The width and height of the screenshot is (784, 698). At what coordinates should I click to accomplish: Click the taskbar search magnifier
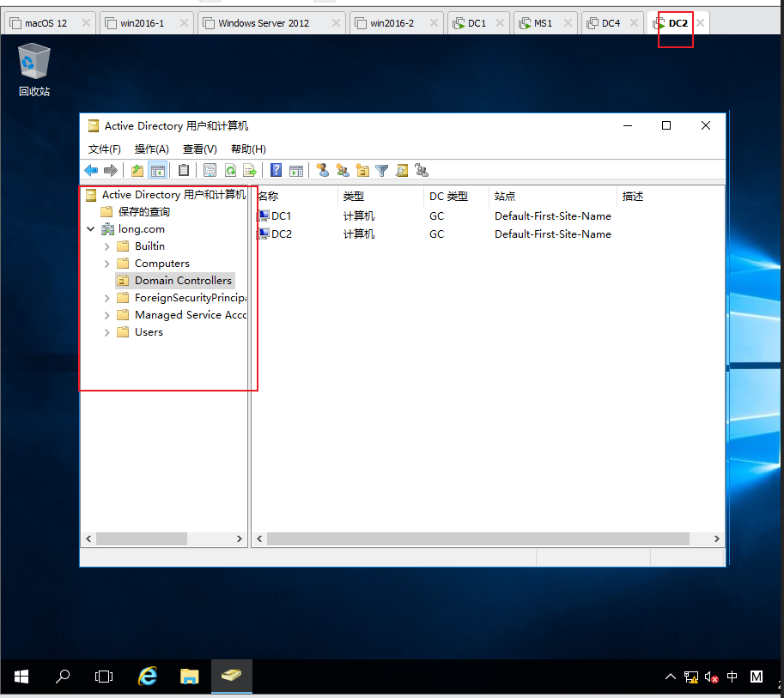tap(63, 677)
